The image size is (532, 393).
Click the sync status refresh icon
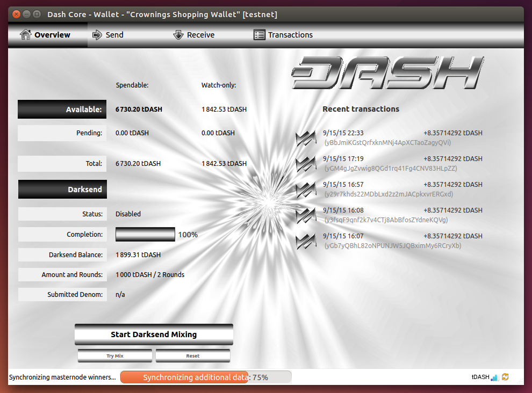coord(505,377)
